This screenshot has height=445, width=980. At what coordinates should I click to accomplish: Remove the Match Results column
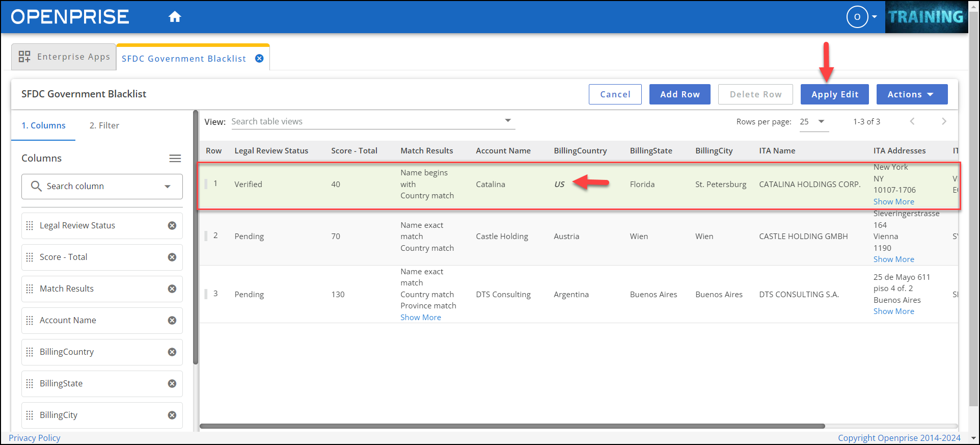pyautogui.click(x=172, y=289)
